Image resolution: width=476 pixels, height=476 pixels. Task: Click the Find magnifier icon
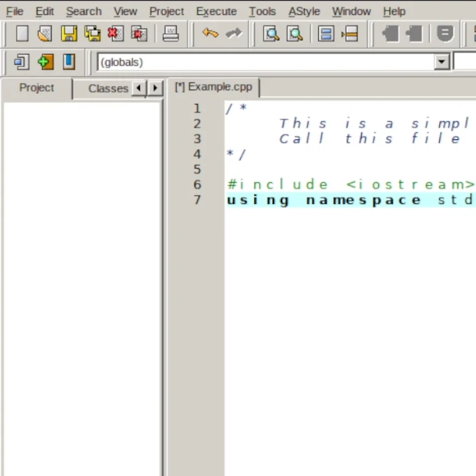pos(271,33)
